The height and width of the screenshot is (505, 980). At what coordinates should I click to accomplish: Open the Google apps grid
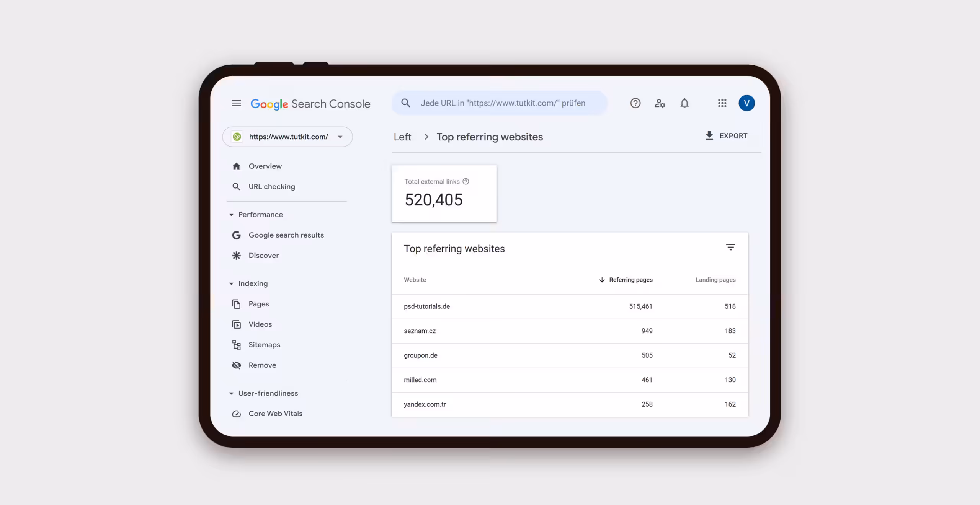coord(722,103)
